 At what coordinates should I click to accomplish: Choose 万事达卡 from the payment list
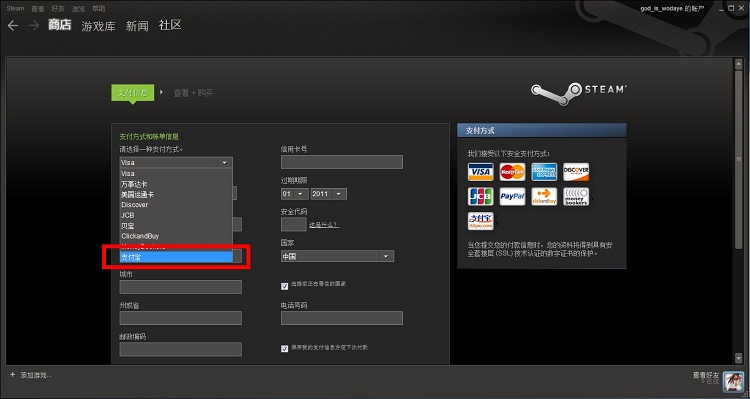(176, 184)
